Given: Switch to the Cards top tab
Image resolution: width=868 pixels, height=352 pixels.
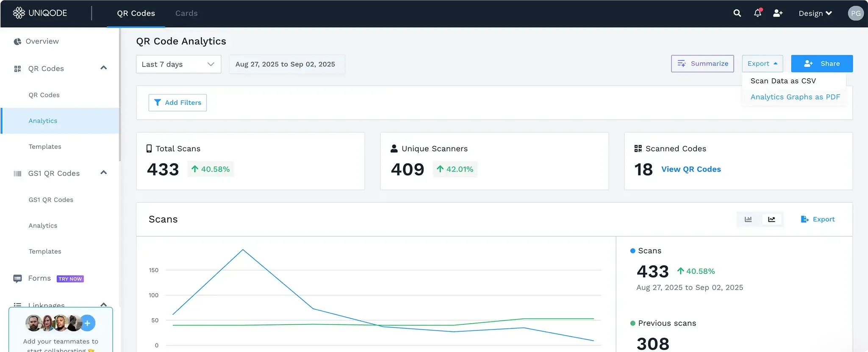Looking at the screenshot, I should pos(186,13).
